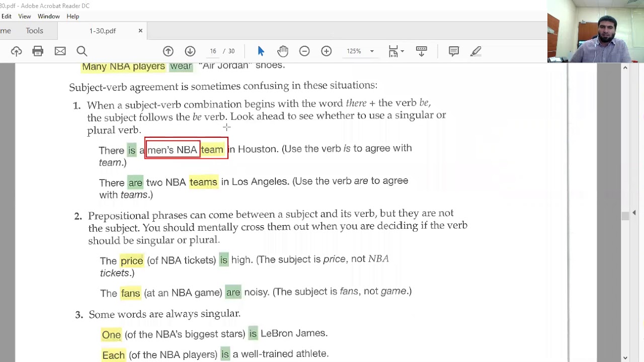Click the highlighted word "Each"
This screenshot has height=362, width=644.
(x=113, y=355)
